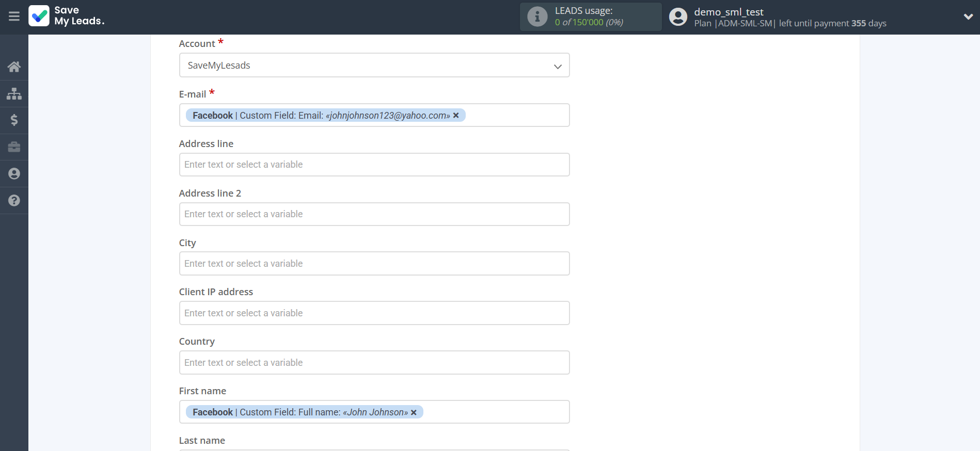Screen dimensions: 980x451
Task: Remove the Facebook Email variable tag
Action: pos(456,116)
